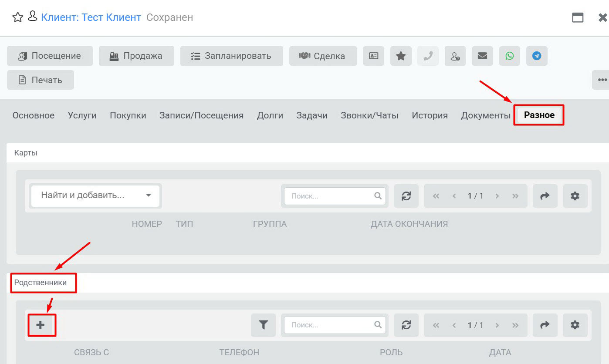The image size is (609, 364).
Task: Export the Родственники table with arrow icon
Action: 545,325
